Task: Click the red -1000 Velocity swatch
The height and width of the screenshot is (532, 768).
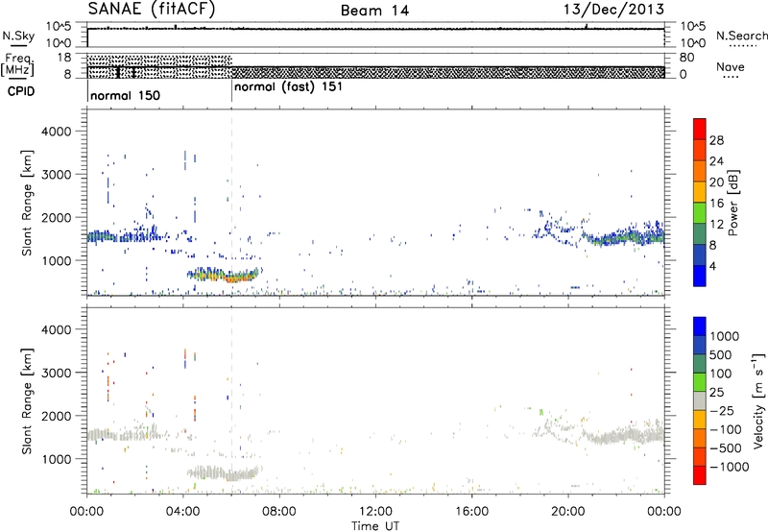Action: [700, 474]
